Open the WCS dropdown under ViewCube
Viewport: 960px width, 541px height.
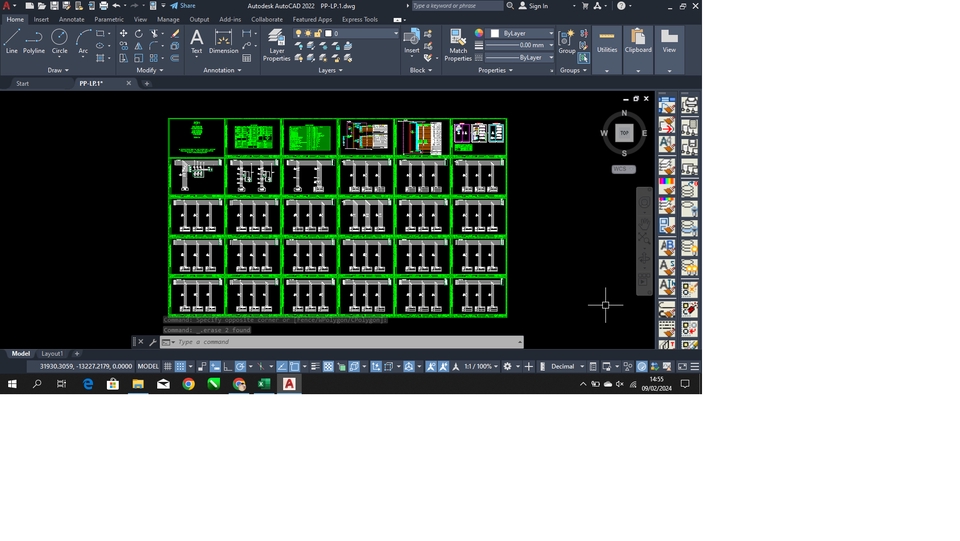coord(623,169)
